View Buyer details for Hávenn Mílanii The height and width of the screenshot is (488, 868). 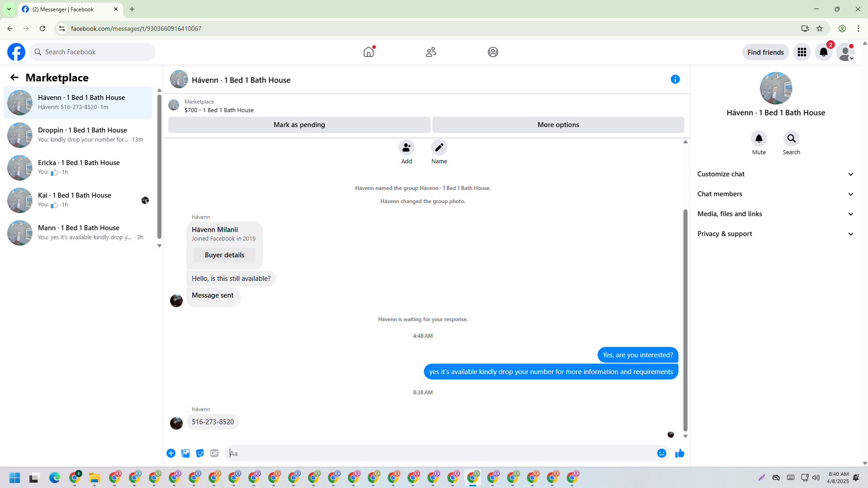224,255
